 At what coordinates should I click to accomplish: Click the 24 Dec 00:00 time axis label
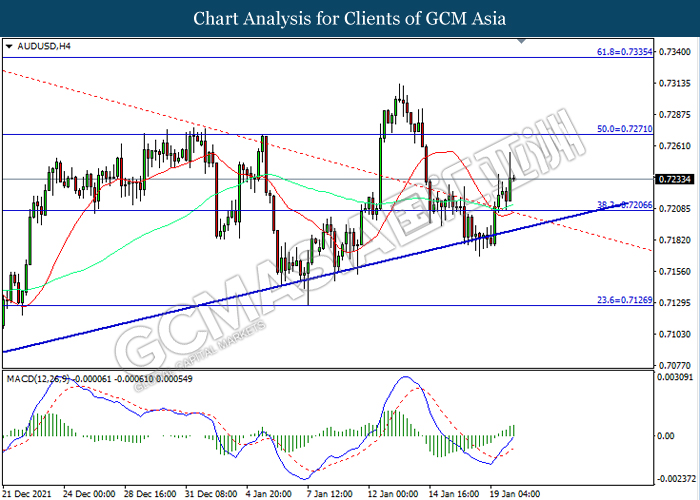(89, 494)
